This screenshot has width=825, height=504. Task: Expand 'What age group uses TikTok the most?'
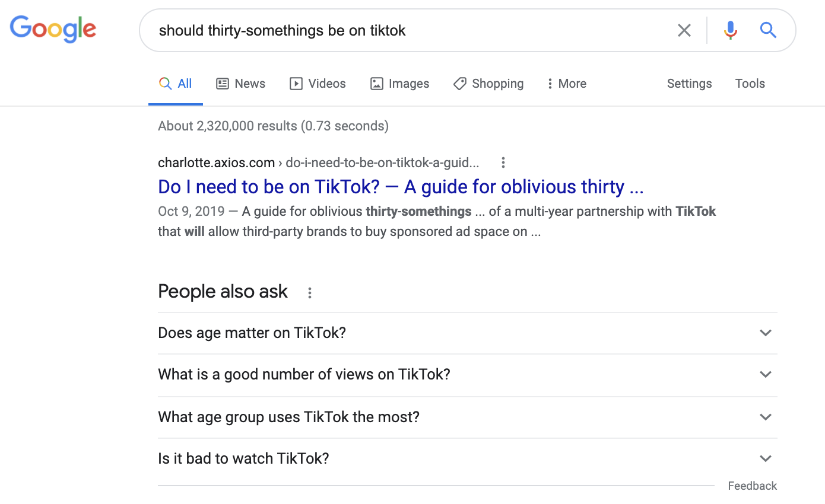point(765,417)
